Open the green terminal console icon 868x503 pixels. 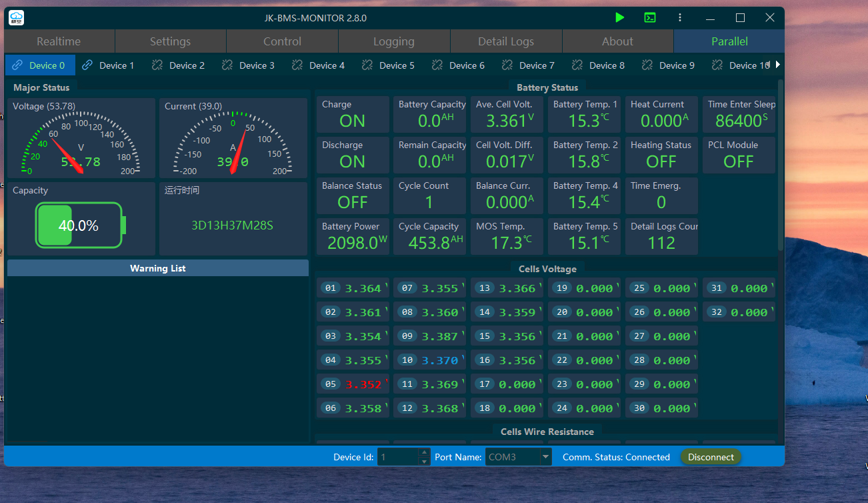[x=650, y=18]
